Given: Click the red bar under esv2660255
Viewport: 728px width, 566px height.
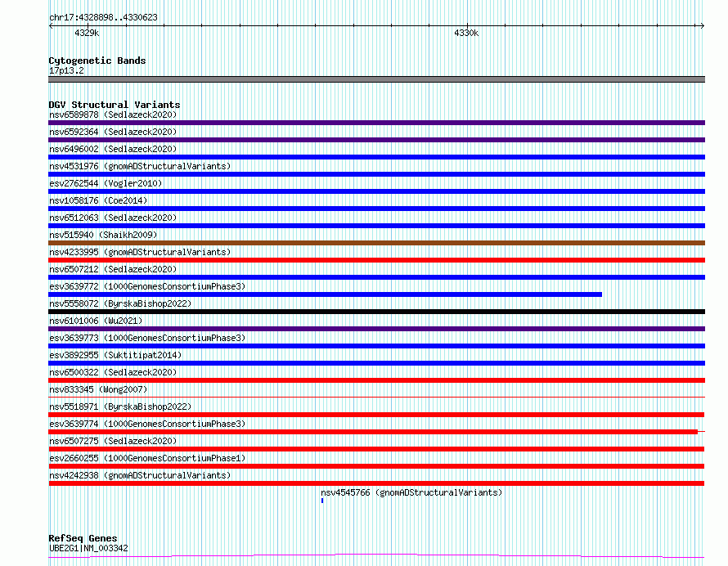Looking at the screenshot, I should pos(376,466).
